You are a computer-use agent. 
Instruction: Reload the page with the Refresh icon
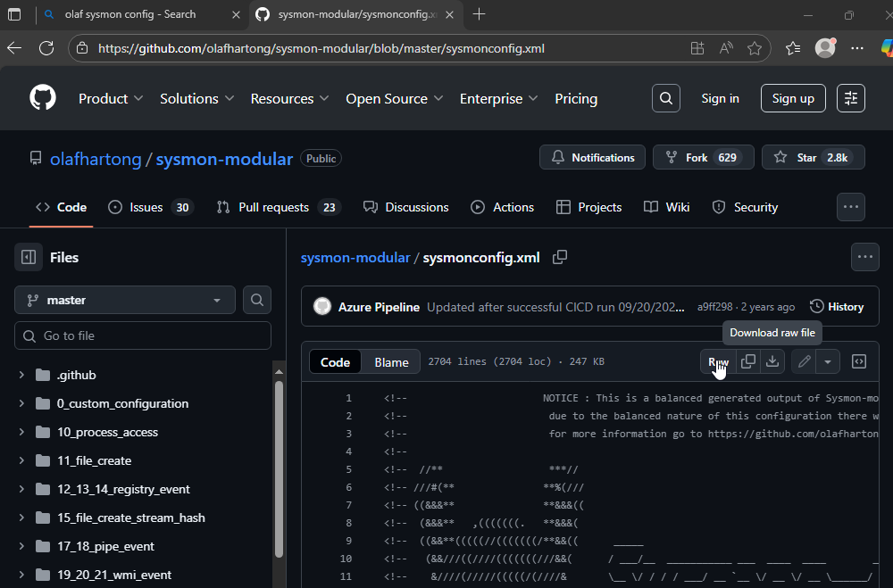click(x=46, y=48)
